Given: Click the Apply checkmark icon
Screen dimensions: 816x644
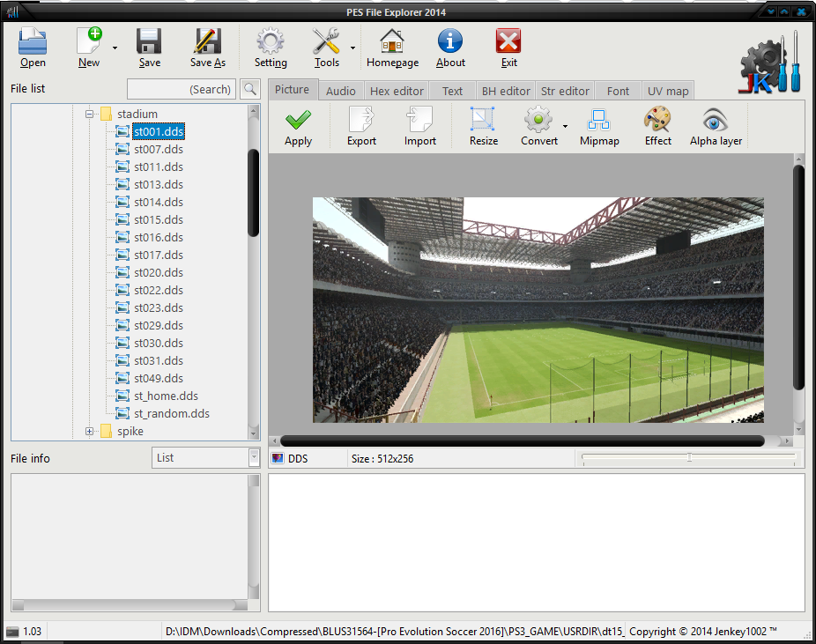Looking at the screenshot, I should pos(298,120).
